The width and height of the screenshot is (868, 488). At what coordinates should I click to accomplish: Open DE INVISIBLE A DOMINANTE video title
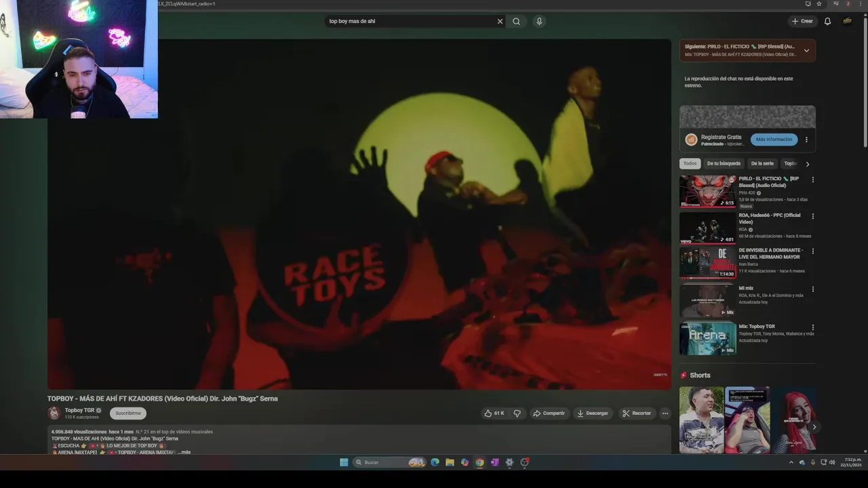pyautogui.click(x=770, y=253)
